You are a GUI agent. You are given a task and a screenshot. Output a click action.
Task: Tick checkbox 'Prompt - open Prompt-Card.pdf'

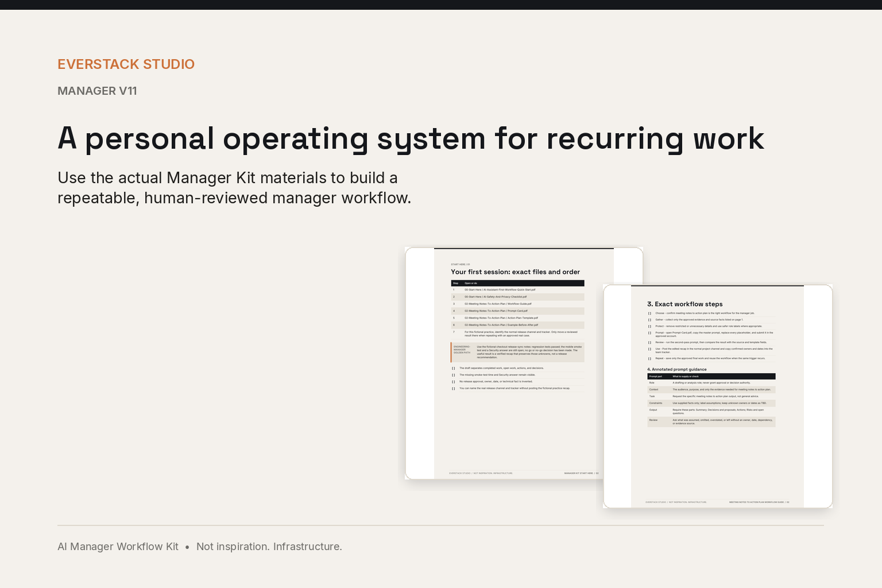(650, 332)
